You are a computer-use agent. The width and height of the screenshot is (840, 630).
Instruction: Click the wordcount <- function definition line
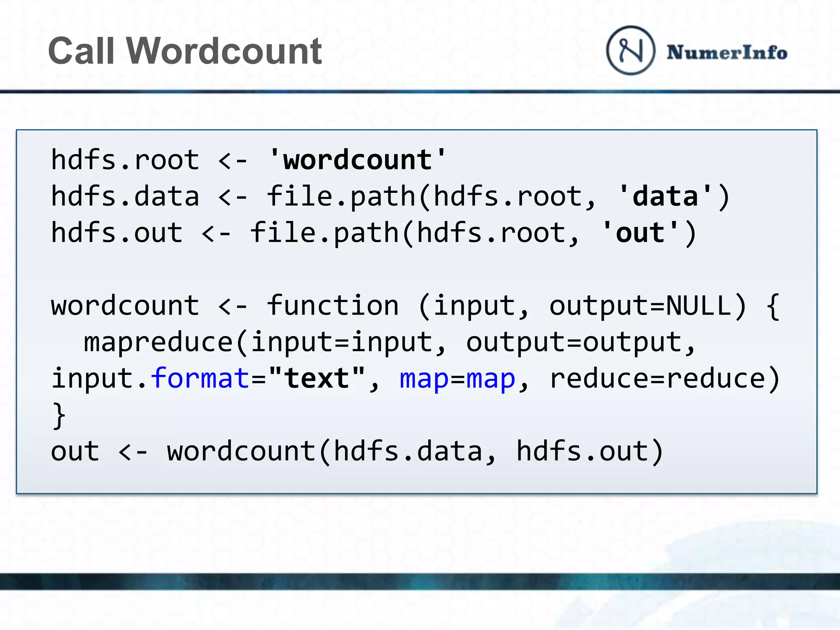[415, 306]
